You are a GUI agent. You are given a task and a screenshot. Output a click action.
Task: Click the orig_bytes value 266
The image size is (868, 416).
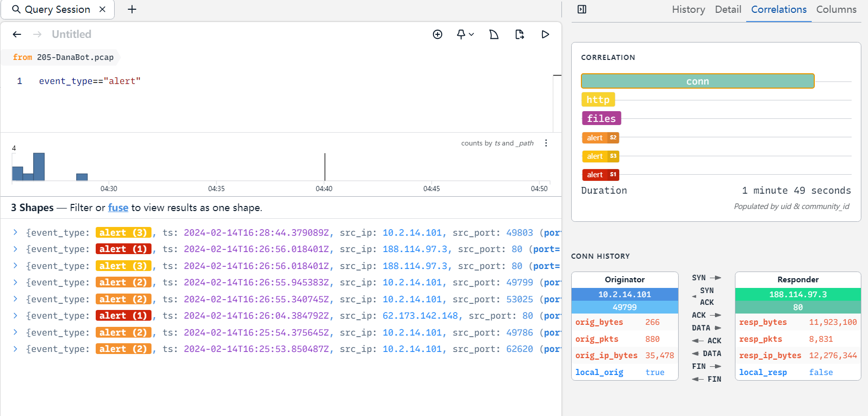(x=653, y=322)
